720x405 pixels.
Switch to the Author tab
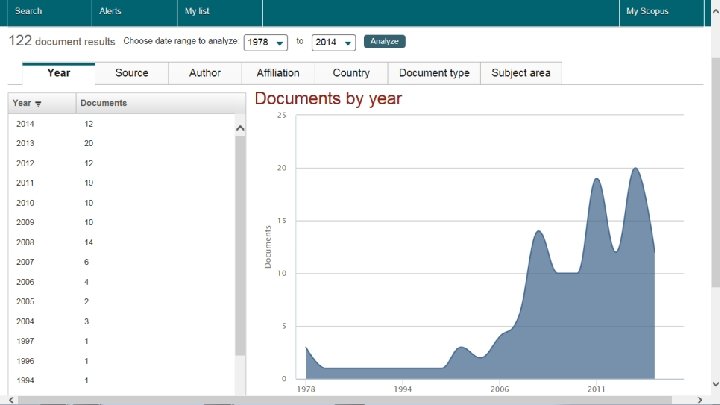[205, 73]
